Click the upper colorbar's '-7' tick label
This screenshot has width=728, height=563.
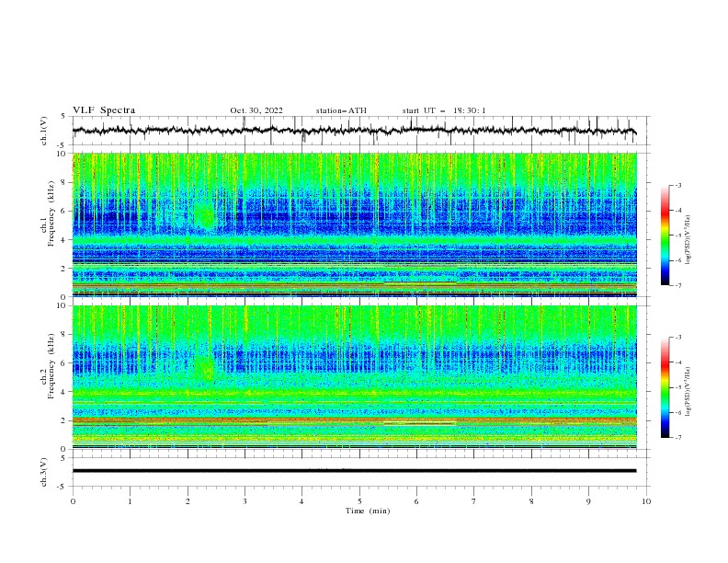(677, 285)
